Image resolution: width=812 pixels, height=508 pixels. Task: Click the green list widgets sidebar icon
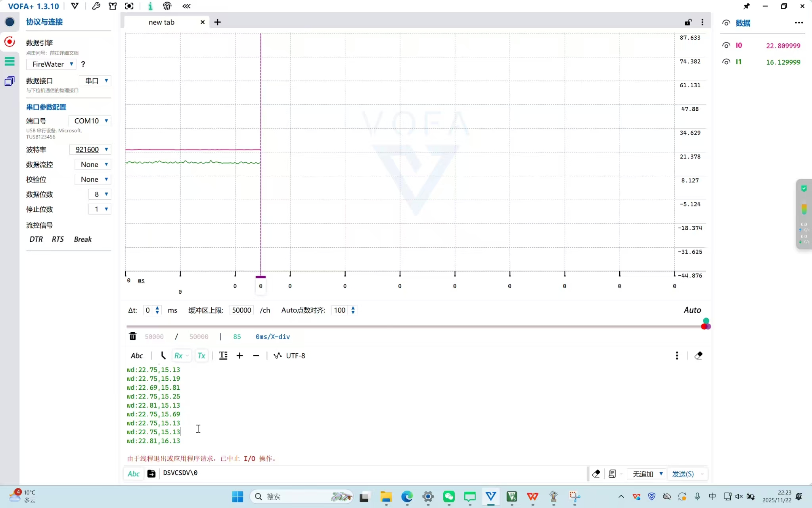tap(10, 61)
